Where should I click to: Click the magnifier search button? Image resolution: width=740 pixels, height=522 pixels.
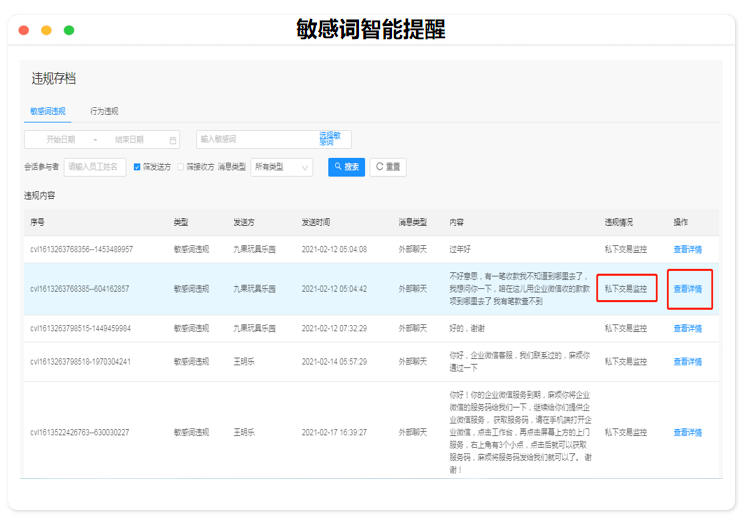[346, 167]
